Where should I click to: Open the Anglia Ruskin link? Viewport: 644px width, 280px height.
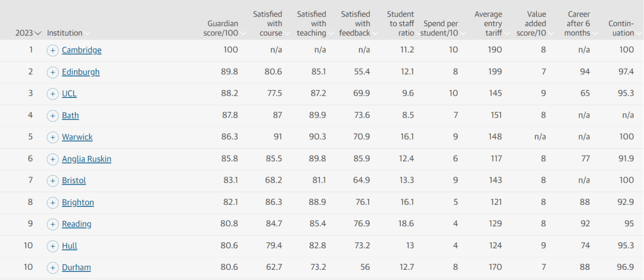(86, 159)
